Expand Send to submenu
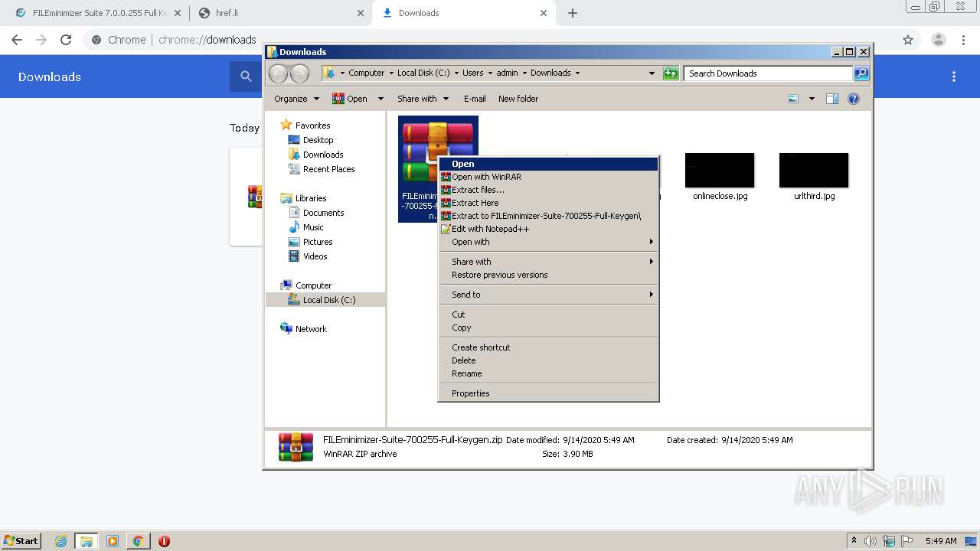Image resolution: width=980 pixels, height=551 pixels. pyautogui.click(x=548, y=295)
